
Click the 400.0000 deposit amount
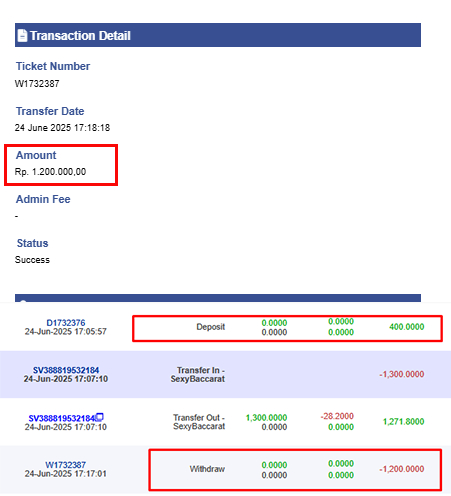point(407,327)
